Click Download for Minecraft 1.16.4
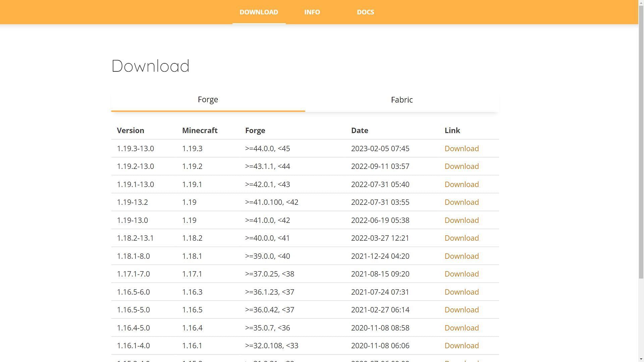This screenshot has height=362, width=644. 462,327
